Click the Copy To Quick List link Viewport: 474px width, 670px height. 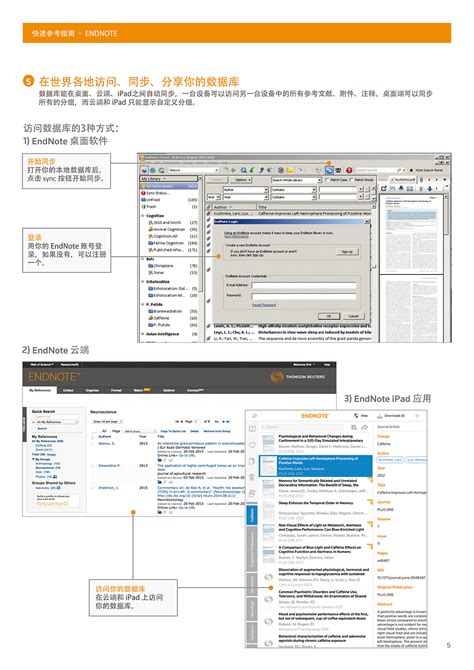(173, 431)
